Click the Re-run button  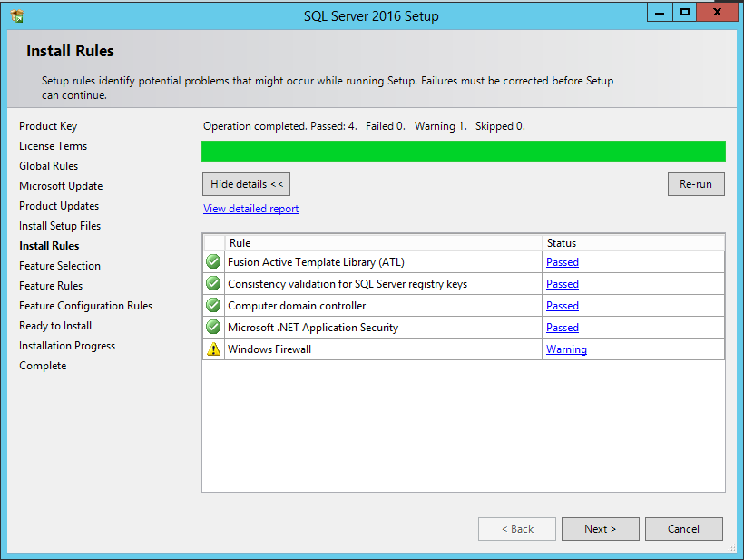[x=696, y=183]
